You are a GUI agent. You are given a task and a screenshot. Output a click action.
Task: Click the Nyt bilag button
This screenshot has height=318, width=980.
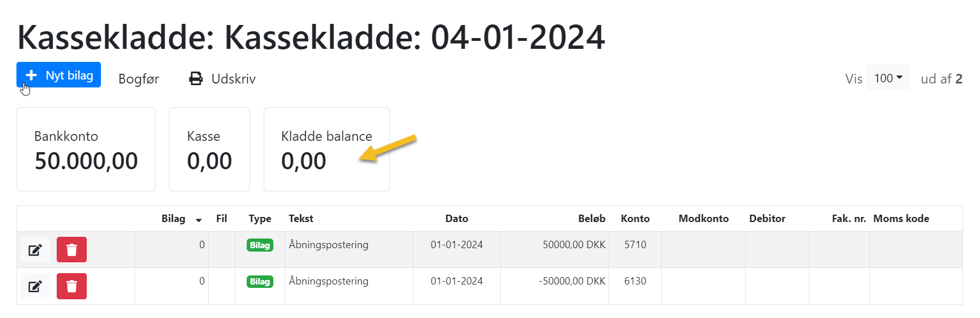[58, 75]
